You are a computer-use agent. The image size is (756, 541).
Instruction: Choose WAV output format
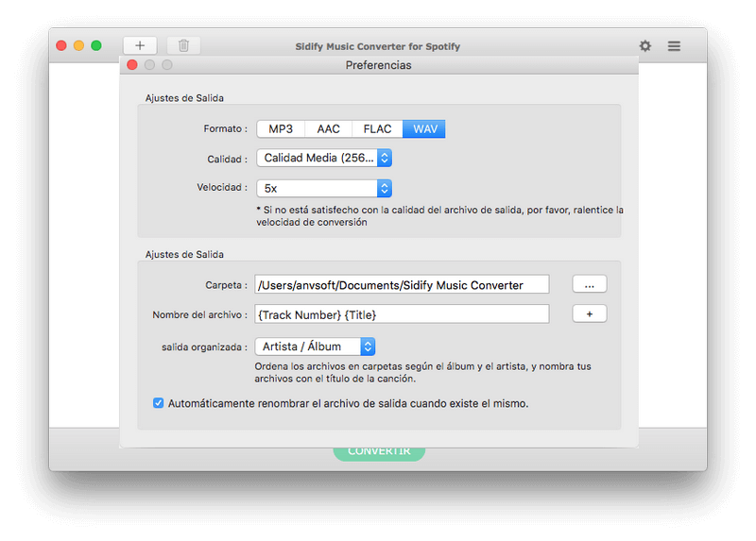coord(424,129)
